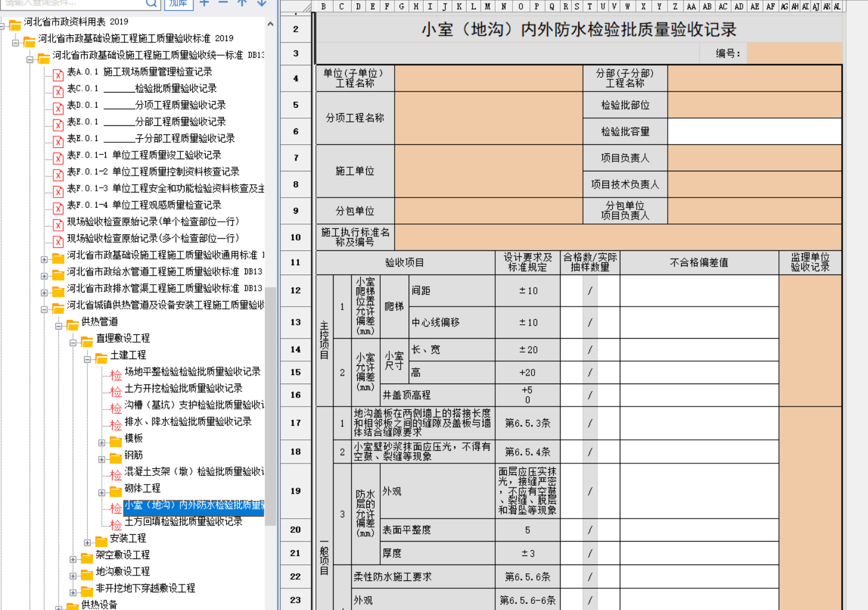868x610 pixels.
Task: Click the 编号 orange input cell
Action: click(x=794, y=53)
